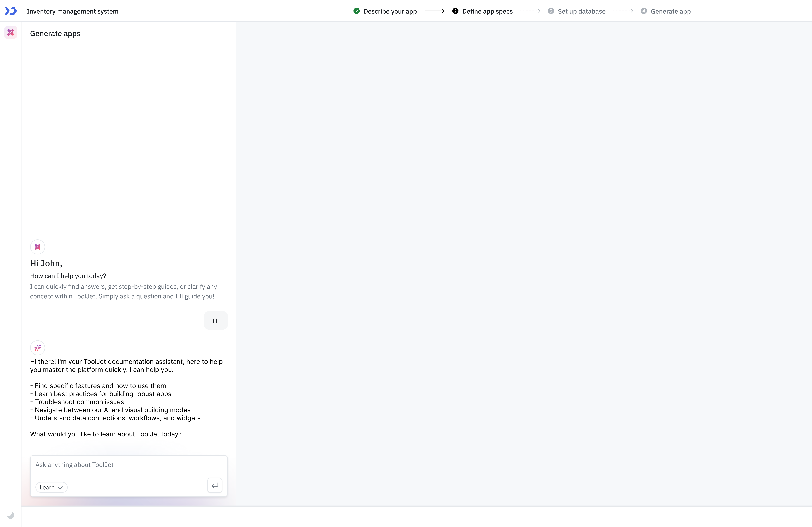Click the sparkle avatar next to assistant reply
This screenshot has height=527, width=812.
(38, 348)
